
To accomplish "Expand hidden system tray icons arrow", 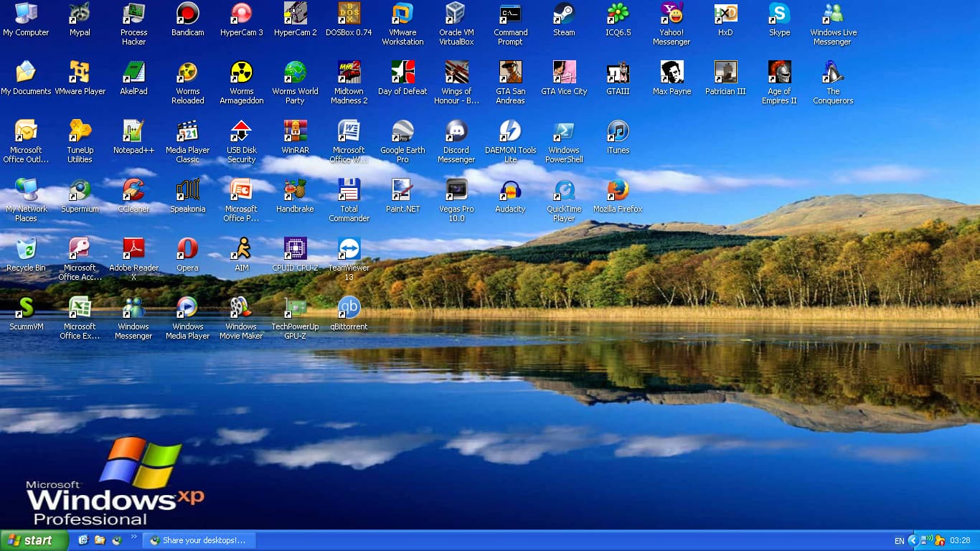I will [913, 540].
